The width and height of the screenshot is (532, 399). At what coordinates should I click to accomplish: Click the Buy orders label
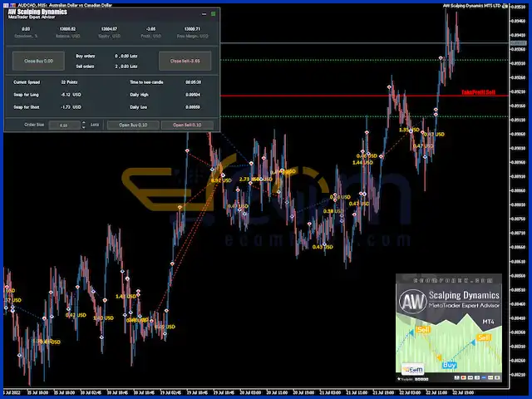[x=86, y=56]
